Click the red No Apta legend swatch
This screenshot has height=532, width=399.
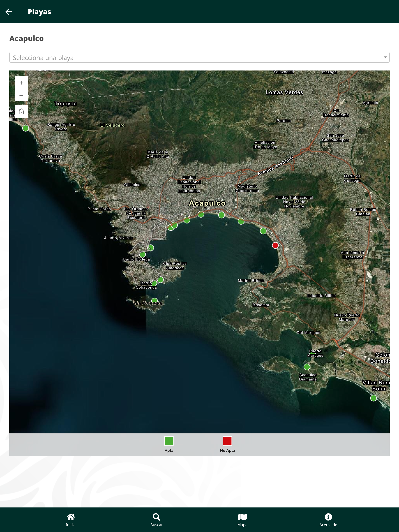227,441
